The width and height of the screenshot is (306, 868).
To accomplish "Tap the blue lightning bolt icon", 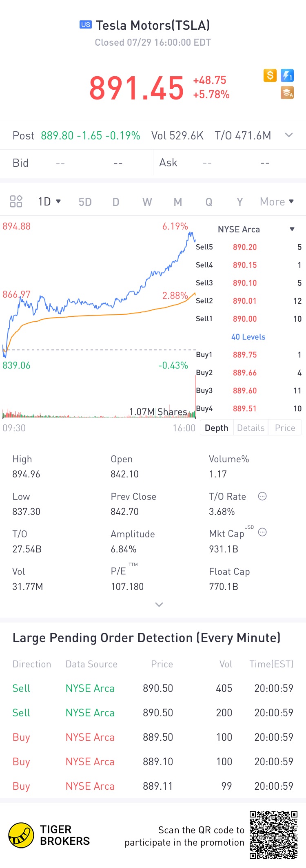I will (x=287, y=75).
